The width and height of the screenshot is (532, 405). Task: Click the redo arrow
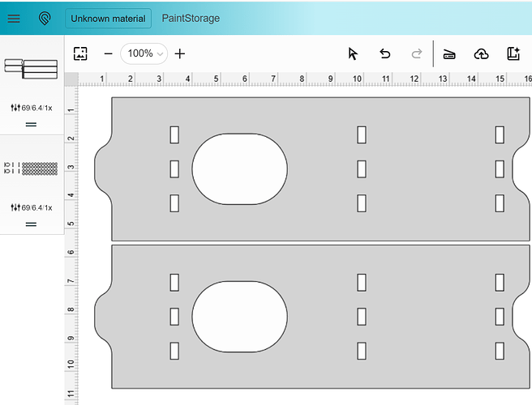pyautogui.click(x=417, y=54)
